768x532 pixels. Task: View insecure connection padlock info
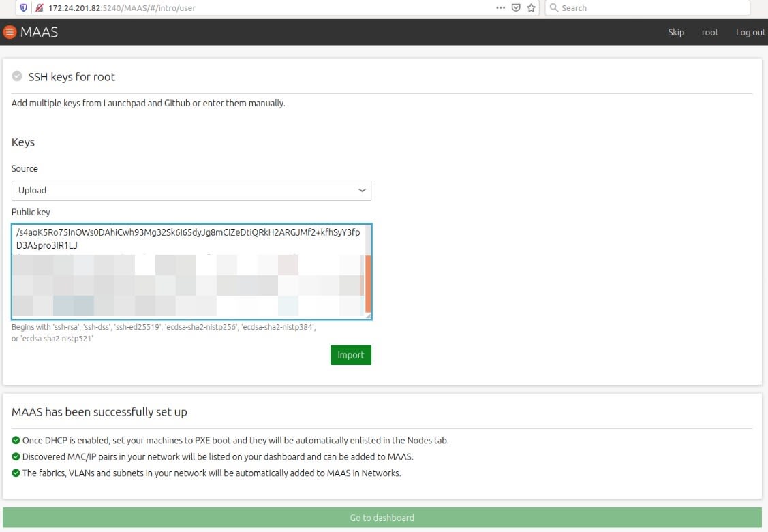pyautogui.click(x=40, y=7)
